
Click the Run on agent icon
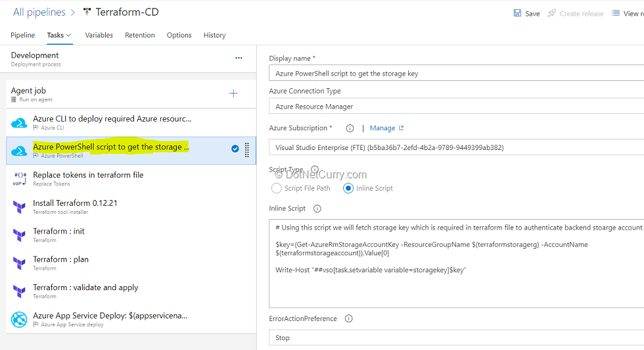pos(14,99)
